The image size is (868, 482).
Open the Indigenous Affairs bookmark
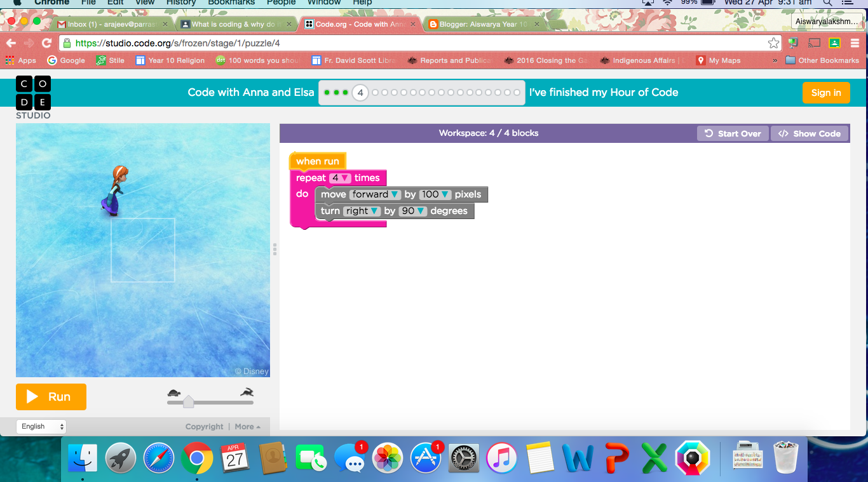coord(643,60)
